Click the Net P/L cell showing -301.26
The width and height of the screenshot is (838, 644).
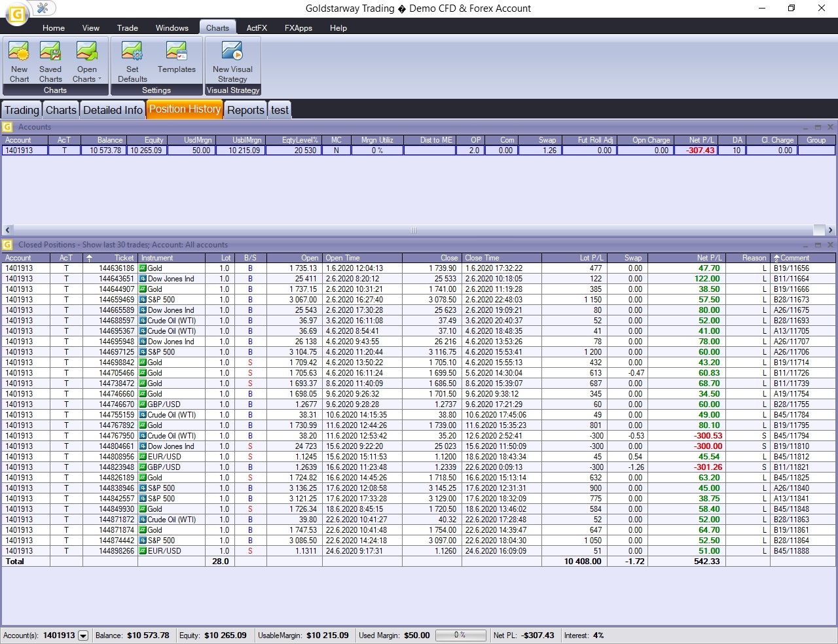pos(686,467)
